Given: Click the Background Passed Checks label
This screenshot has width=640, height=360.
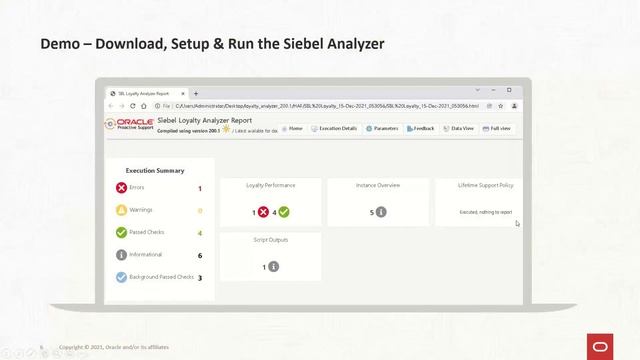Looking at the screenshot, I should [x=162, y=277].
